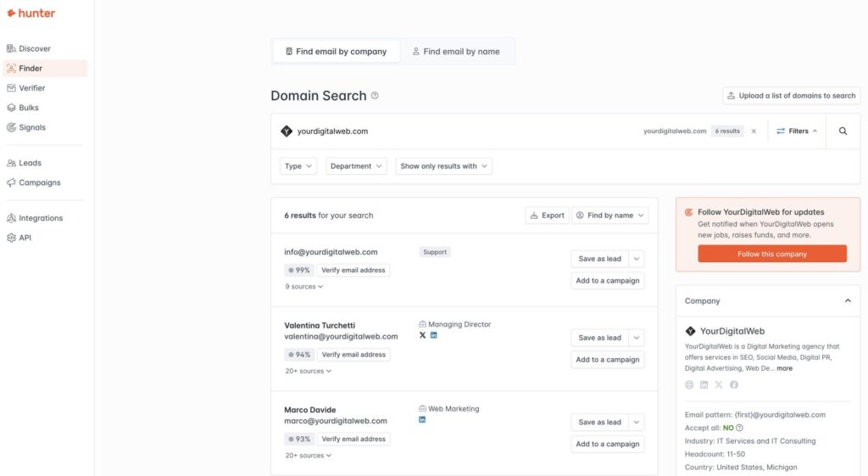Open Valentina Turchetti's LinkedIn icon

coord(433,335)
